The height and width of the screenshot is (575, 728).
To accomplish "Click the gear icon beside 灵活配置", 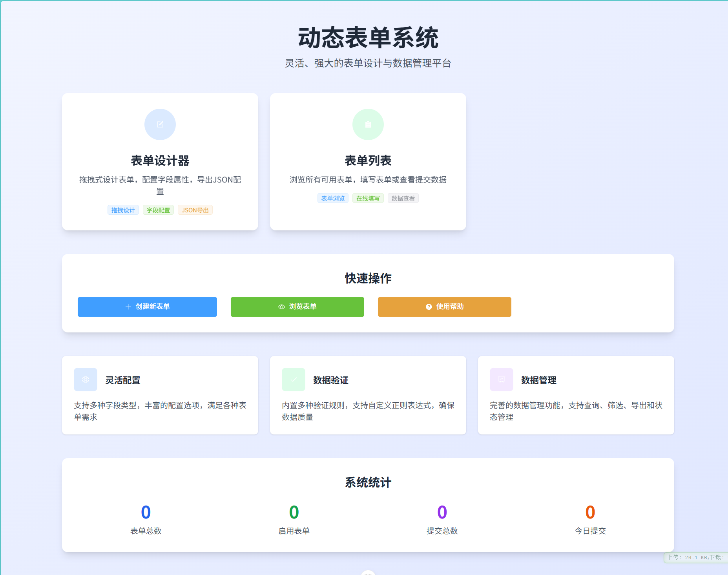I will tap(86, 380).
